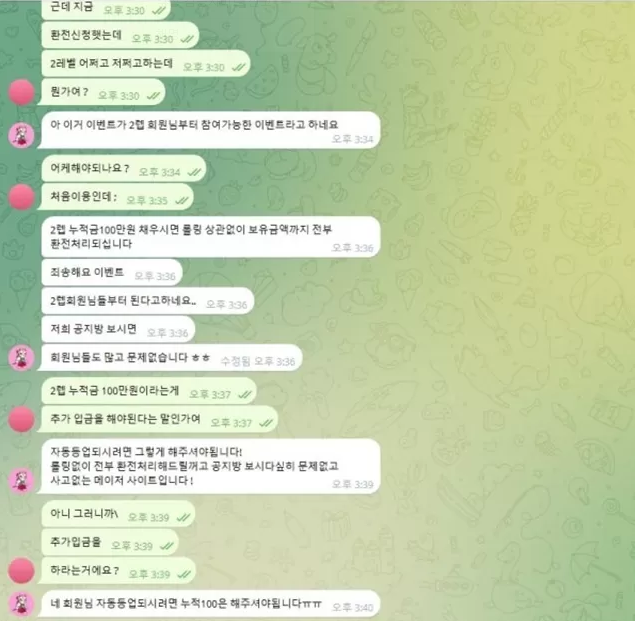Viewport: 635px width, 621px height.
Task: Click the '아니 그러니까\' message bubble
Action: [x=118, y=514]
